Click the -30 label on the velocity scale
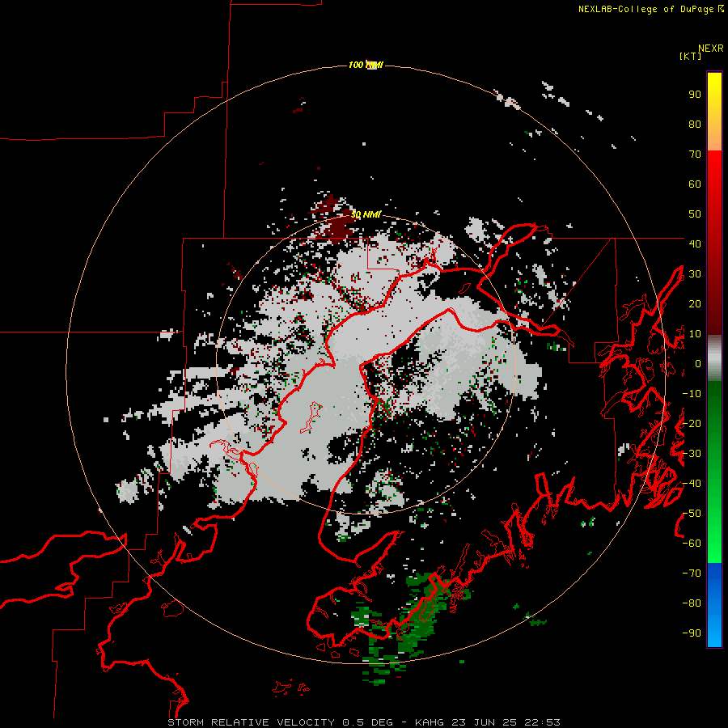This screenshot has height=728, width=728. click(x=692, y=454)
